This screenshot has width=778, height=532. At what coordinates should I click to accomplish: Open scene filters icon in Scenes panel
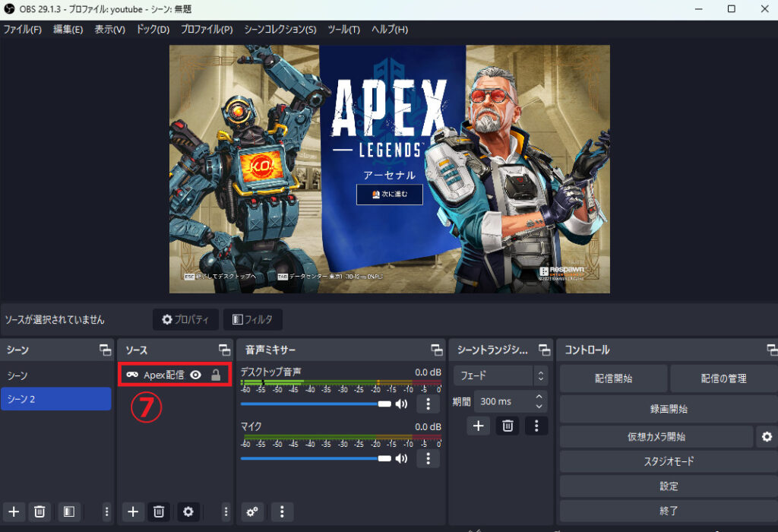click(x=69, y=511)
